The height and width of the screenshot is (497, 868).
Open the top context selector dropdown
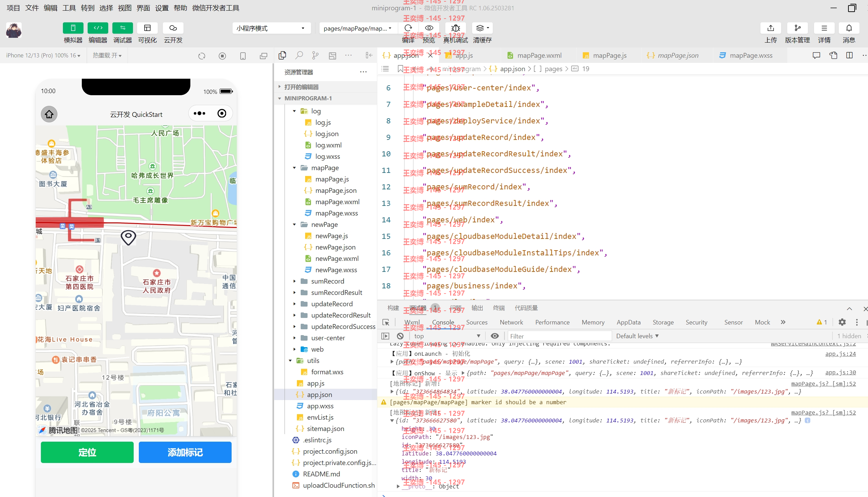click(x=447, y=336)
